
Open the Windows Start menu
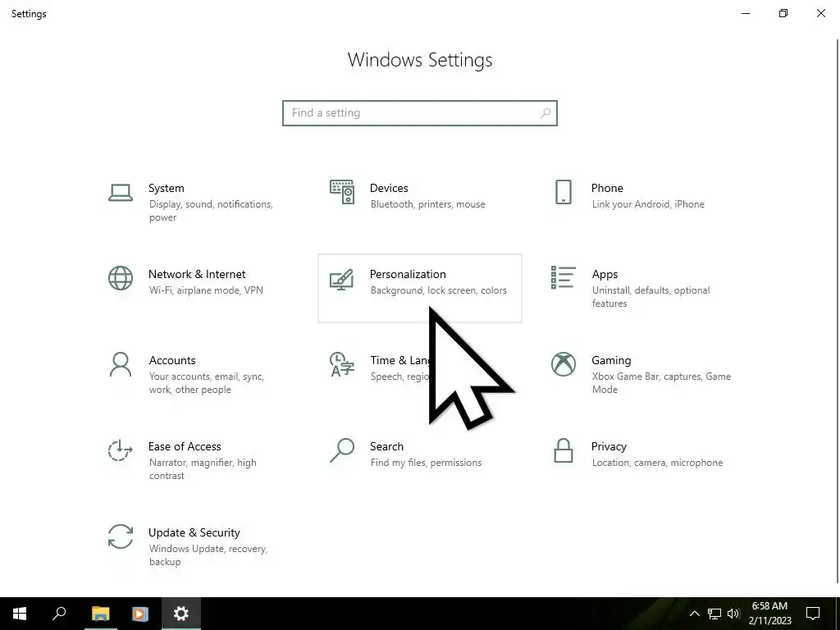[x=20, y=614]
